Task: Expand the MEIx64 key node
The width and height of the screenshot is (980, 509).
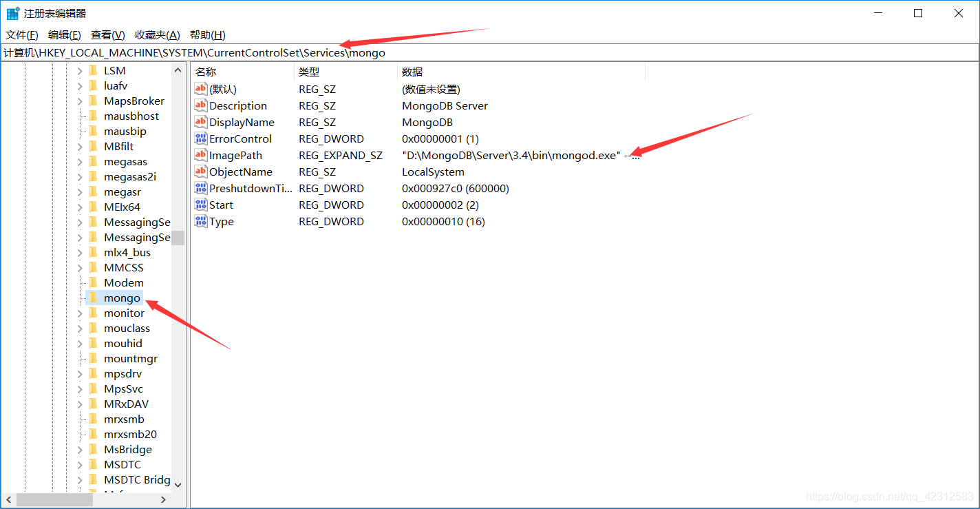Action: click(80, 207)
